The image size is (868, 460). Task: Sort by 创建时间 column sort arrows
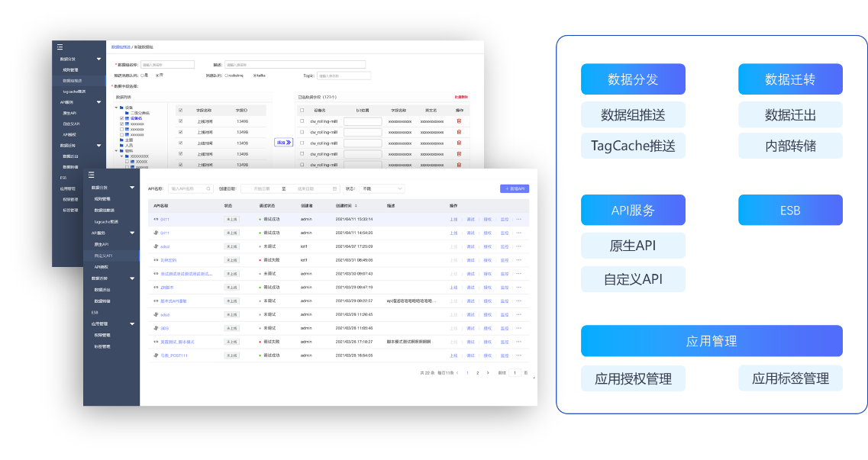point(356,206)
